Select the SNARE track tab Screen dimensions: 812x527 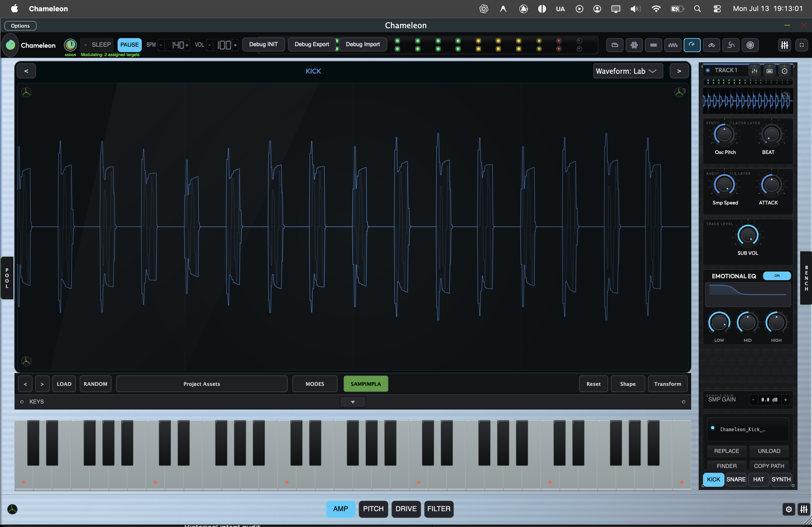(x=736, y=479)
